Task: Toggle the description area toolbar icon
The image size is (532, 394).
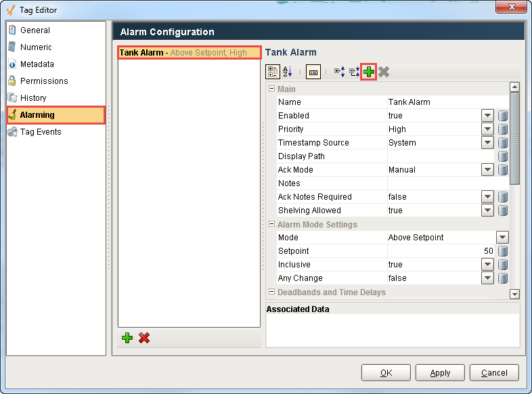Action: 313,72
